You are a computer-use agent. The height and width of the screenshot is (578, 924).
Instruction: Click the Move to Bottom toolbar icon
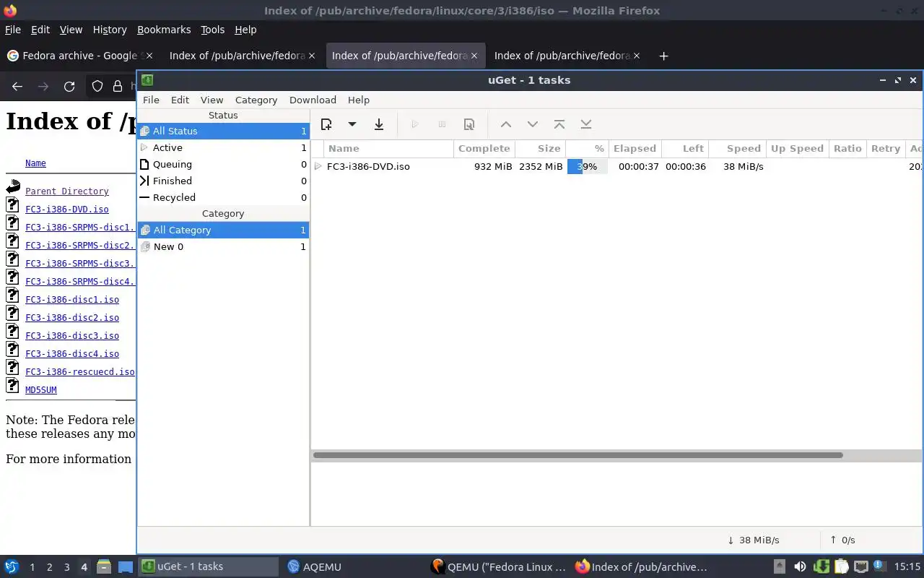586,124
